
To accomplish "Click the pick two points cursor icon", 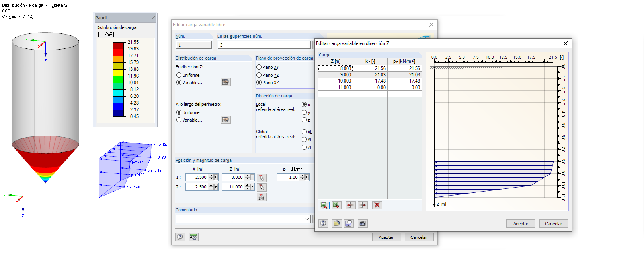I will tap(262, 197).
